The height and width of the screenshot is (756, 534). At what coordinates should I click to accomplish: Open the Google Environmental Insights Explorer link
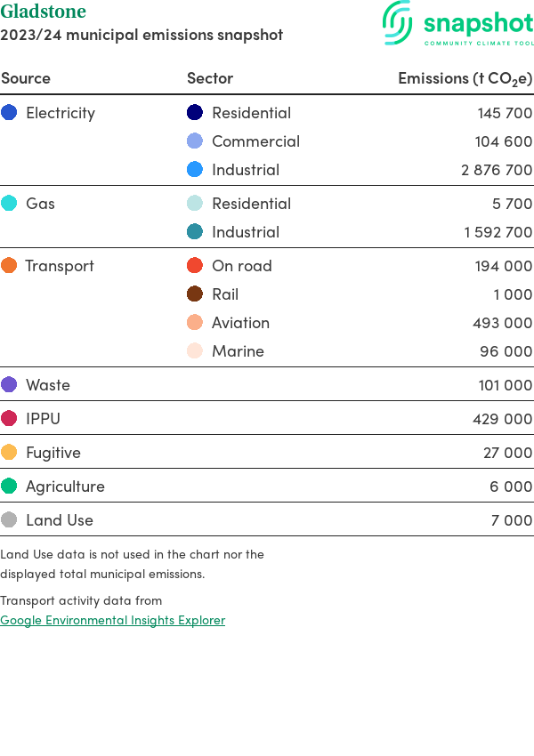click(x=112, y=620)
